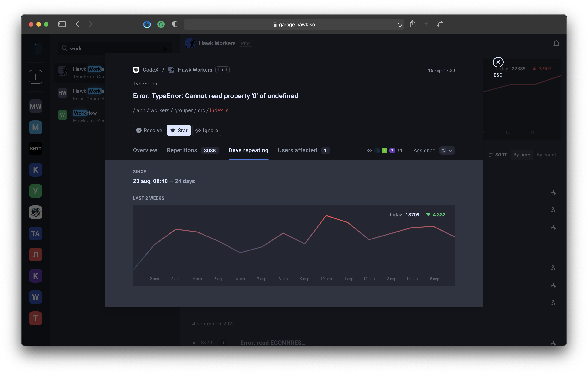
Task: Click the project search field containing 'work'
Action: tap(115, 48)
